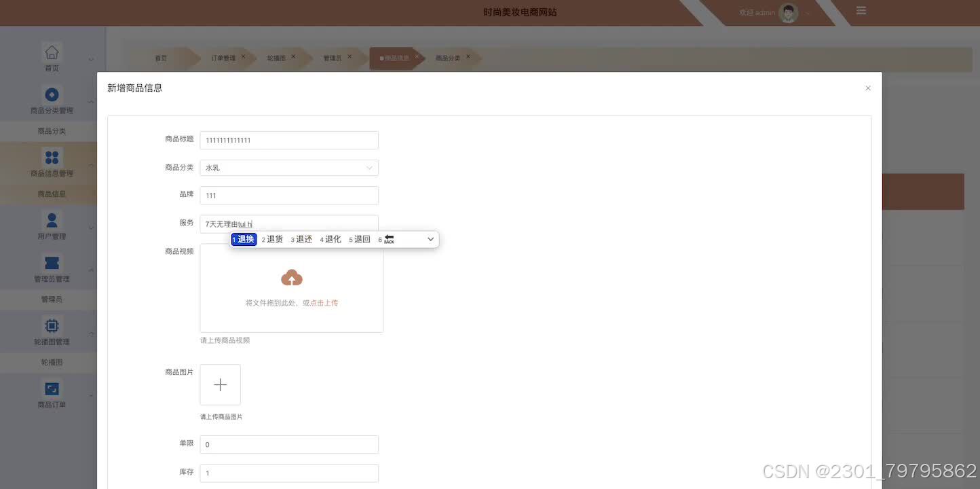Click the 请上传商品图片 hint text

(221, 417)
